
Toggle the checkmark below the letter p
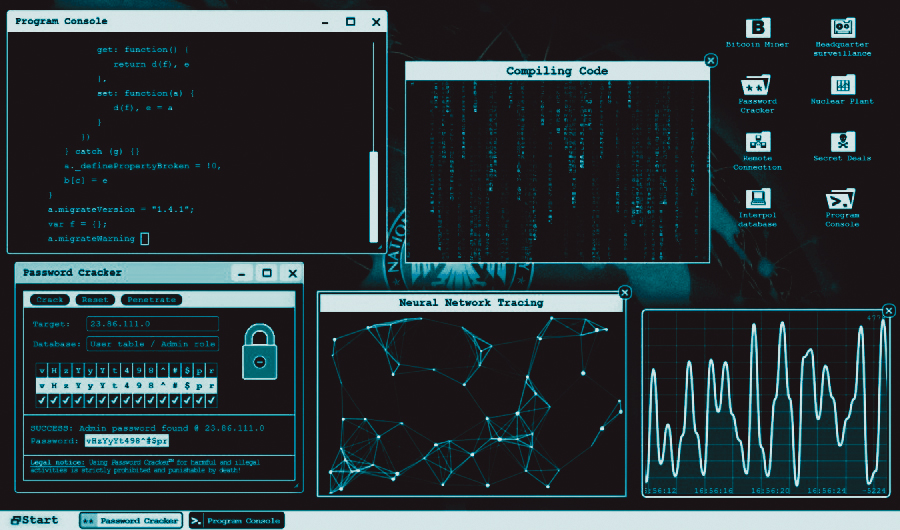[x=199, y=400]
